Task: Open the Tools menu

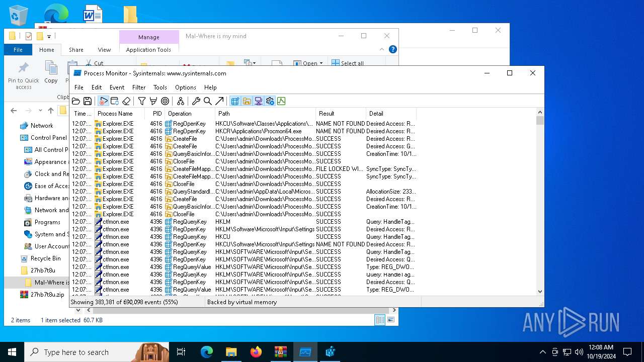Action: coord(160,87)
